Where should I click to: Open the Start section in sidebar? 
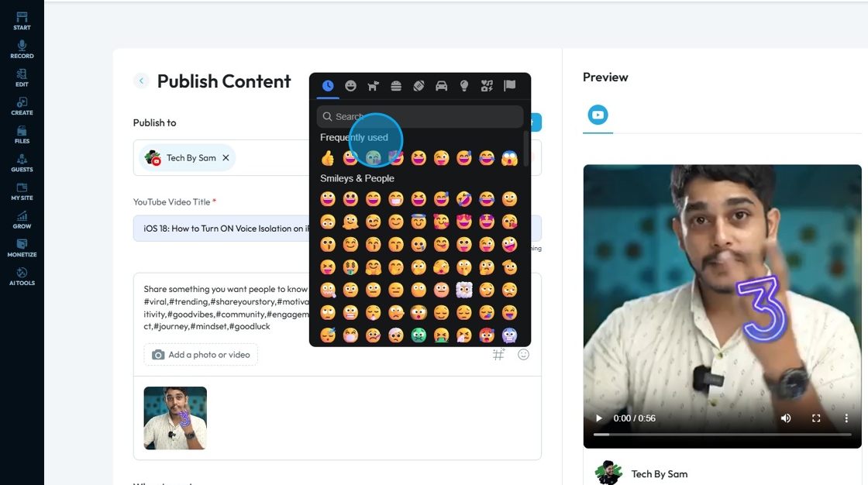click(x=22, y=20)
